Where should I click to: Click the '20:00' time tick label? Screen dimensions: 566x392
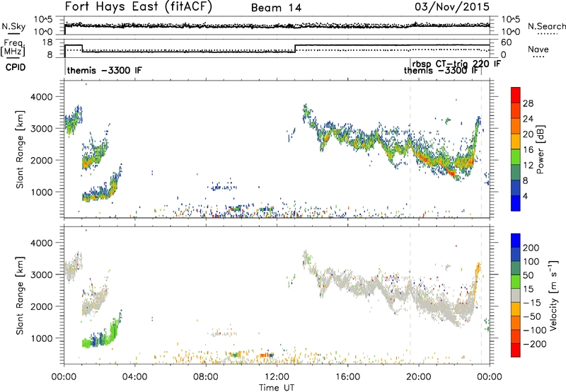click(418, 377)
